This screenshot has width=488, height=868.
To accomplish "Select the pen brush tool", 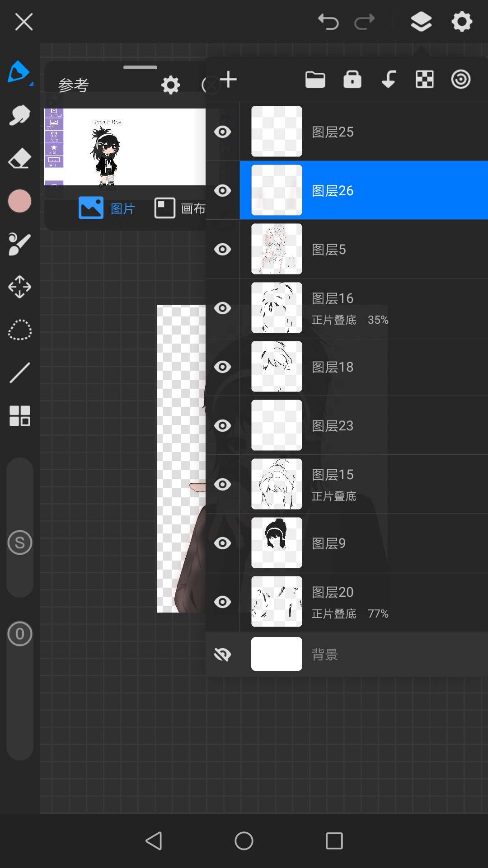I will point(19,72).
